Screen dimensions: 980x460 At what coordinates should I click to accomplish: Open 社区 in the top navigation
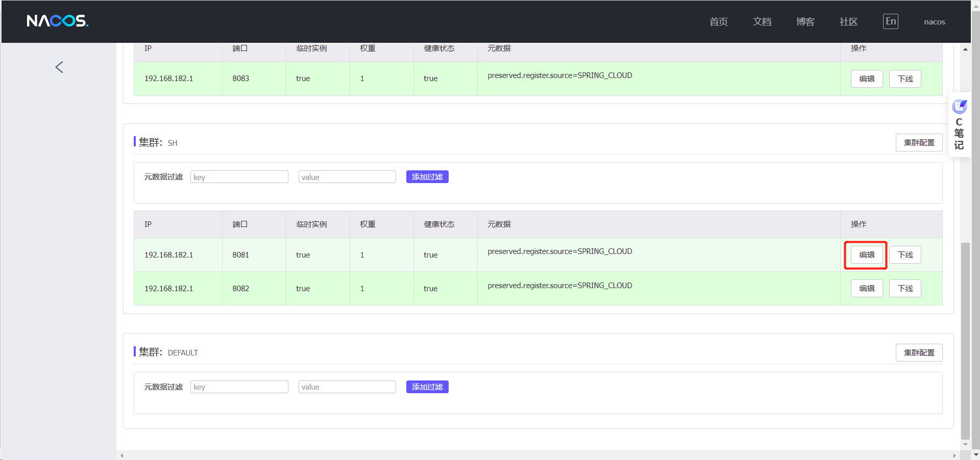click(x=849, y=22)
